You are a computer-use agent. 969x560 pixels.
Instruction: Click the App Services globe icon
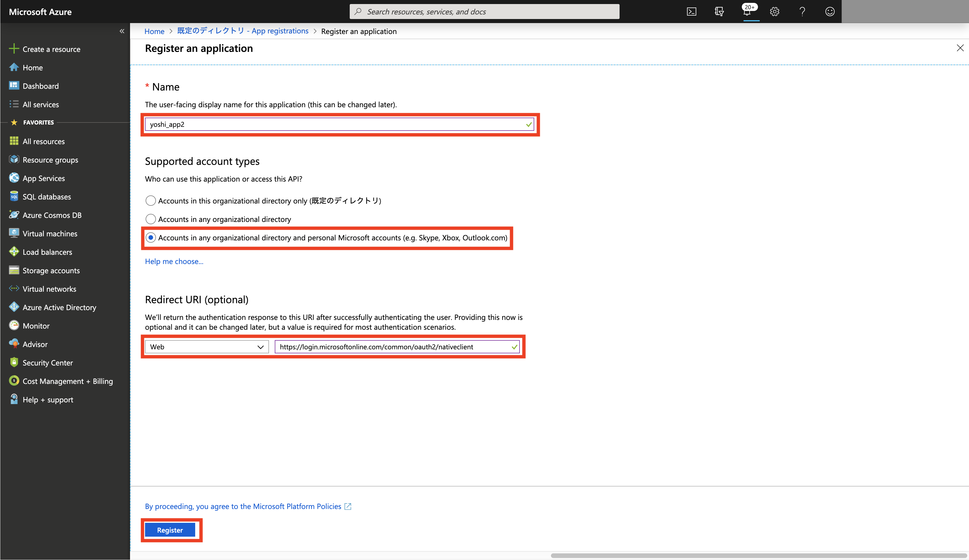pos(14,178)
